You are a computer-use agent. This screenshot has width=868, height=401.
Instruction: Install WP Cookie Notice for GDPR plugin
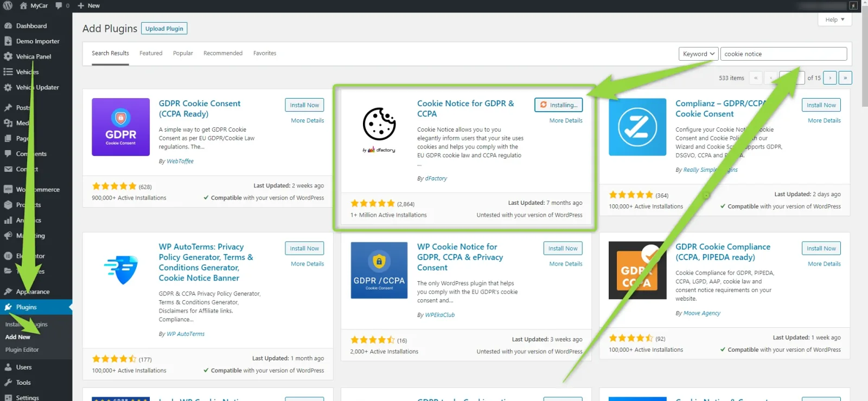coord(563,248)
